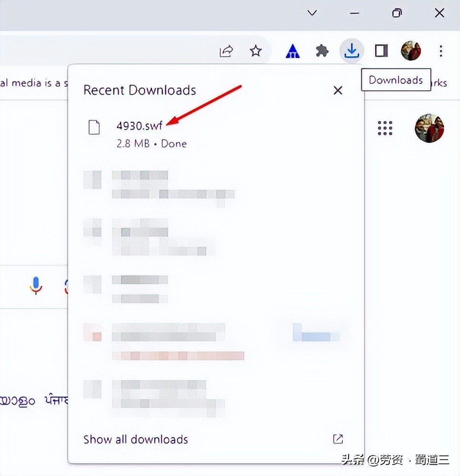Restore down the browser window

397,13
